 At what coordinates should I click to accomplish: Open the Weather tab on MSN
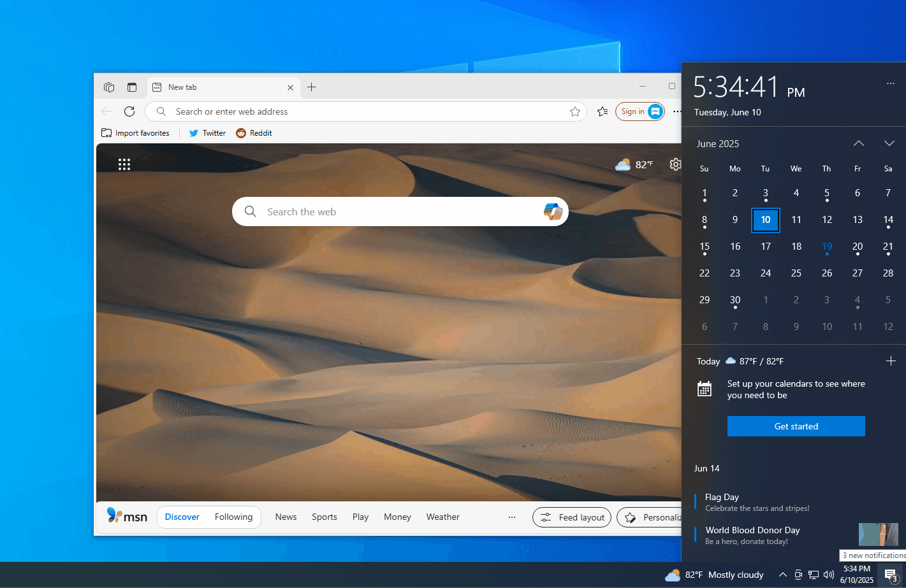(x=442, y=517)
